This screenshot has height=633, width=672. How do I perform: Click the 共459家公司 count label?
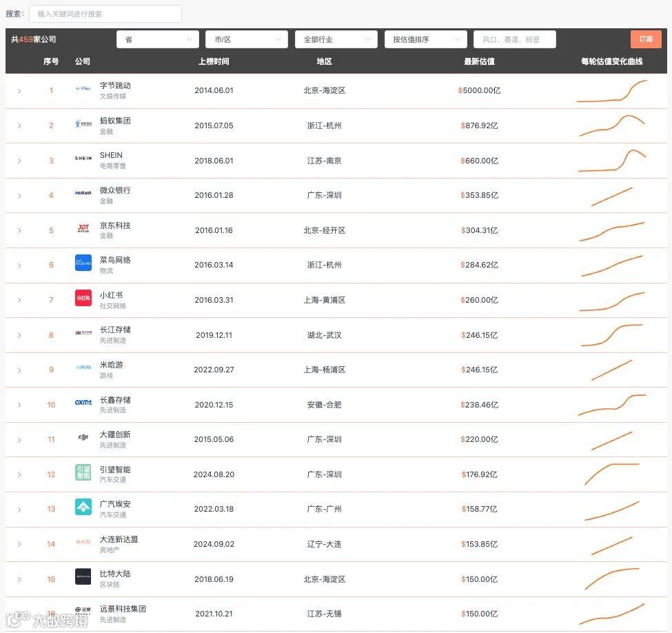(x=34, y=39)
